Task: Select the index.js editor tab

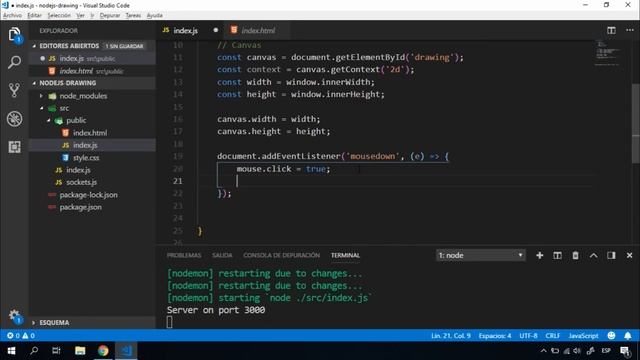Action: pyautogui.click(x=186, y=31)
